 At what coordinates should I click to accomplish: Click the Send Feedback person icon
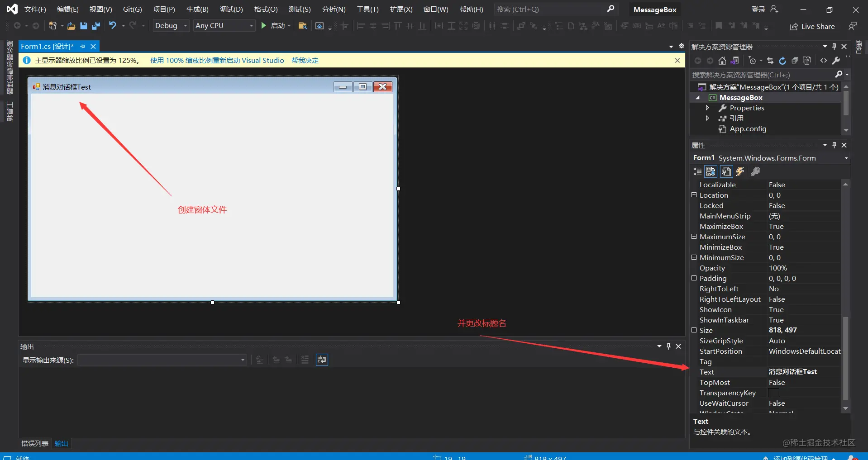[x=853, y=26]
